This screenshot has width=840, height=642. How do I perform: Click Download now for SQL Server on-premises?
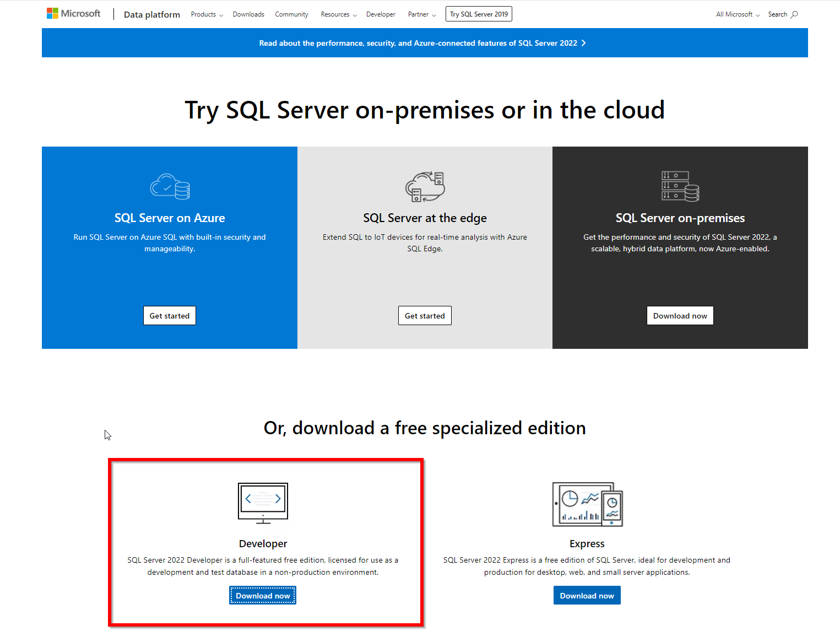[680, 316]
